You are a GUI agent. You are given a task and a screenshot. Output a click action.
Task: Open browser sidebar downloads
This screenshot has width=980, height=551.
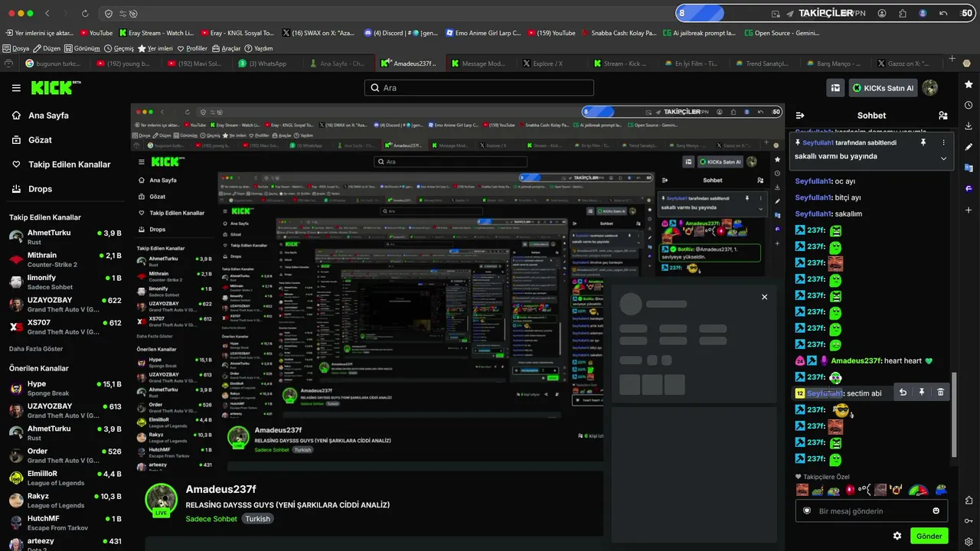[x=969, y=126]
